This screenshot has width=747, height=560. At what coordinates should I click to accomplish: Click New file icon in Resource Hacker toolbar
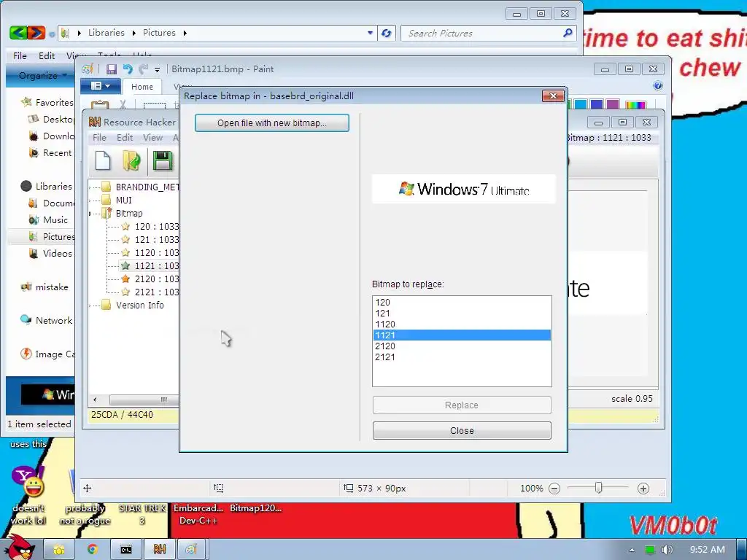(103, 160)
